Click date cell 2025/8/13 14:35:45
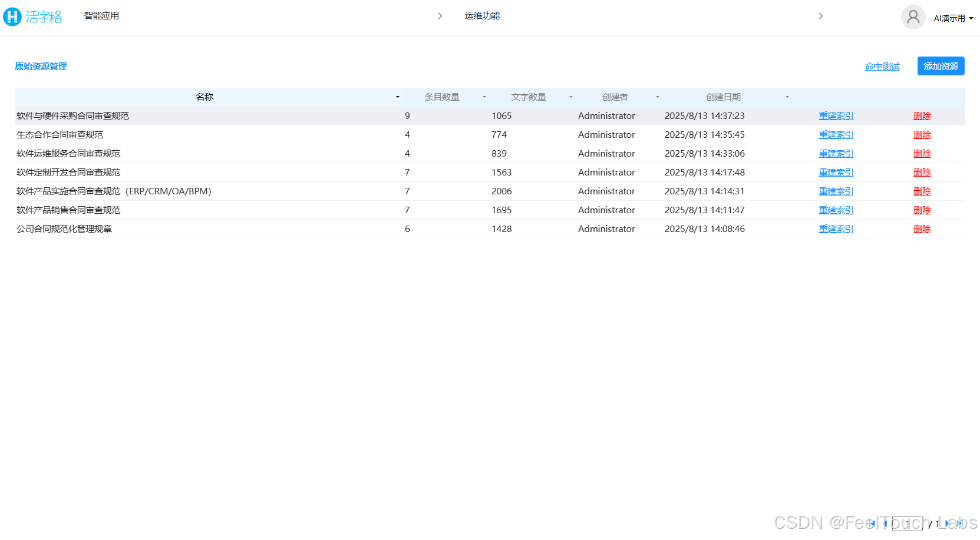The height and width of the screenshot is (540, 980). (705, 135)
